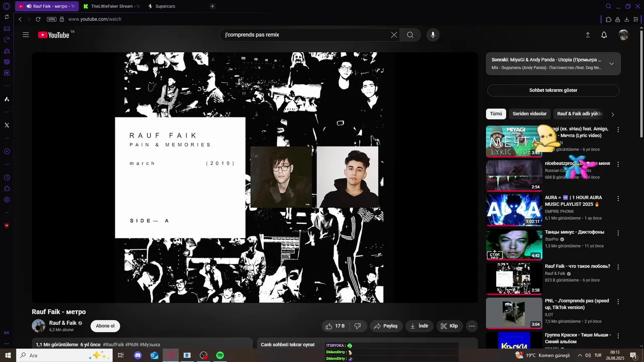The image size is (644, 362).
Task: Open the YouTube notifications bell
Action: pos(604,35)
